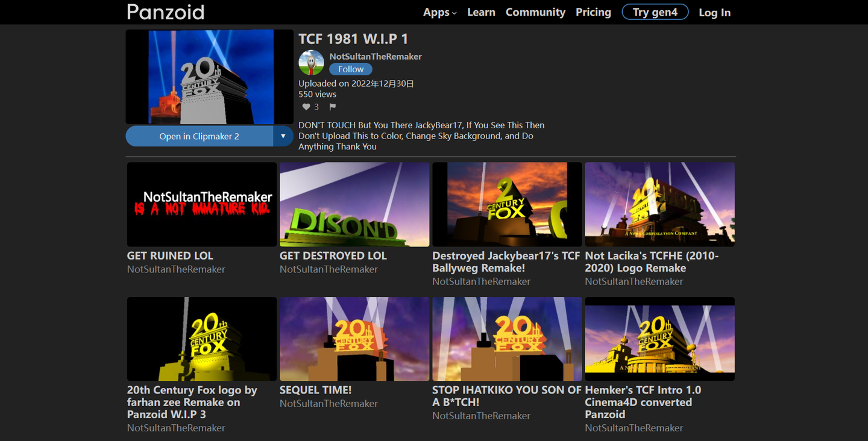Click 20th Century Fox logo by farhan zee title
The image size is (868, 441).
tap(192, 402)
